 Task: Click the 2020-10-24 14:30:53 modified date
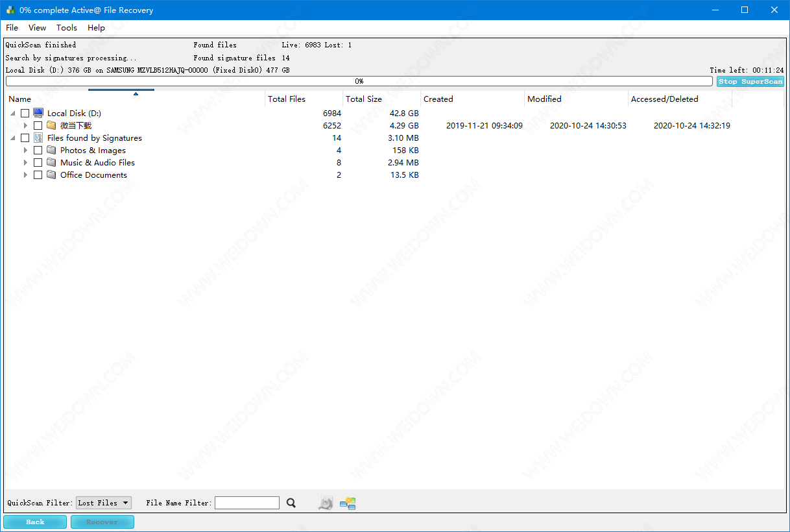588,126
